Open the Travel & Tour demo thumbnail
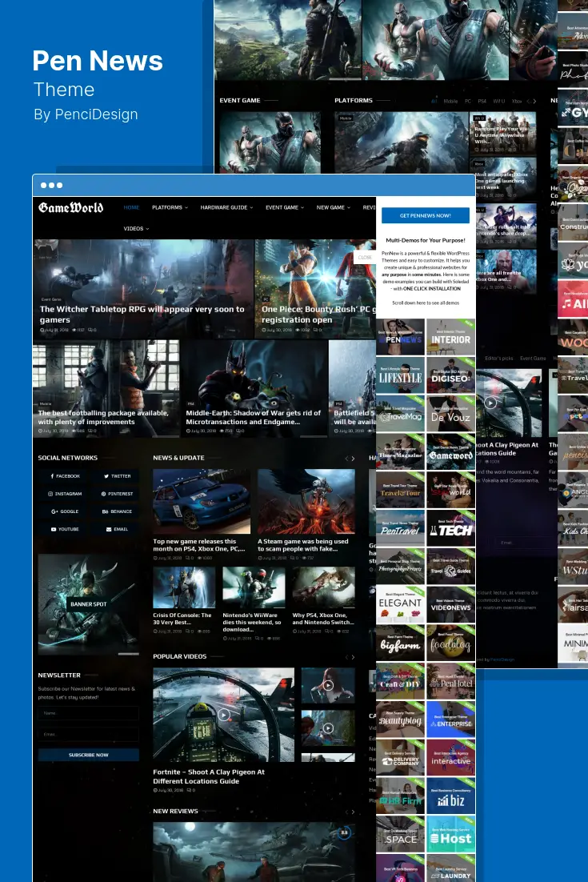The width and height of the screenshot is (588, 882). click(x=400, y=490)
